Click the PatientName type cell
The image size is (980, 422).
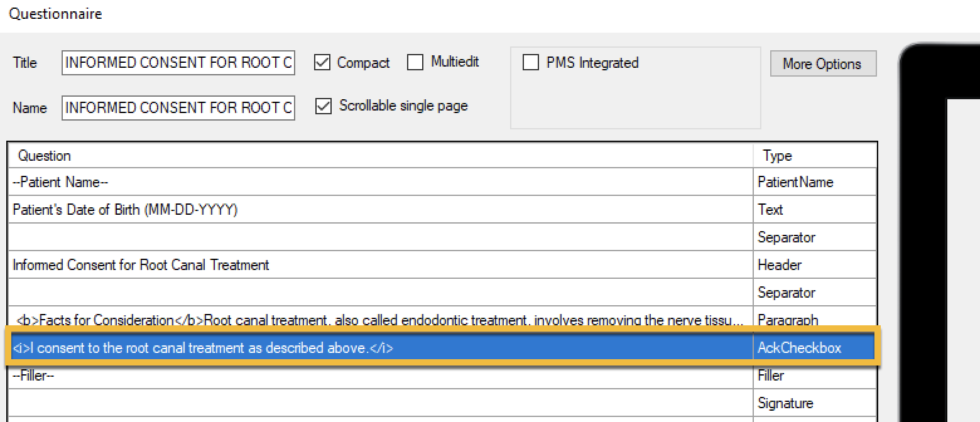click(x=815, y=182)
